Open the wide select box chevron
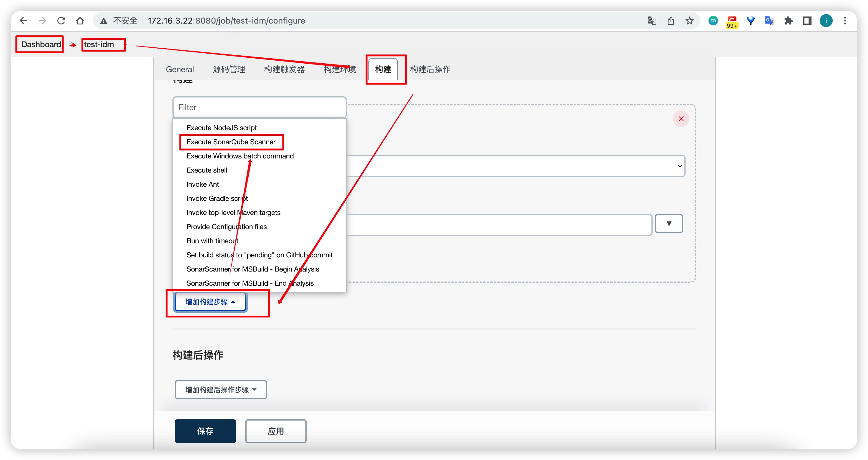This screenshot has height=460, width=868. pos(680,166)
